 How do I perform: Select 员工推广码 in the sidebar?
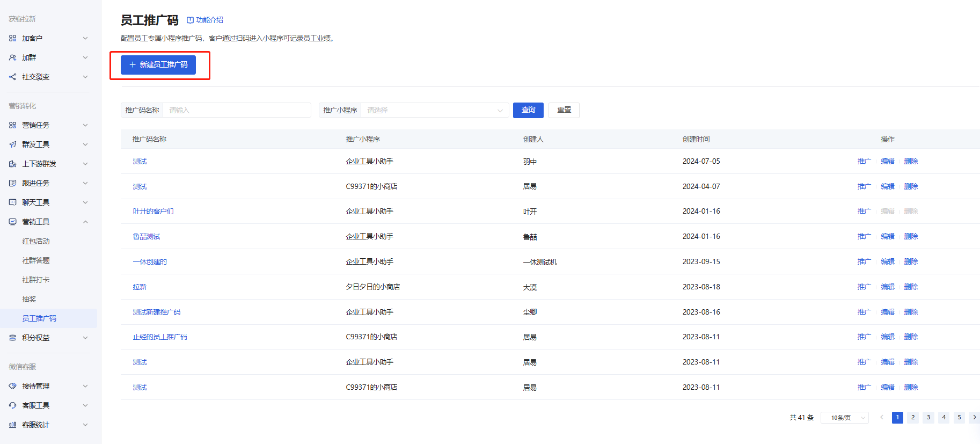tap(48, 318)
